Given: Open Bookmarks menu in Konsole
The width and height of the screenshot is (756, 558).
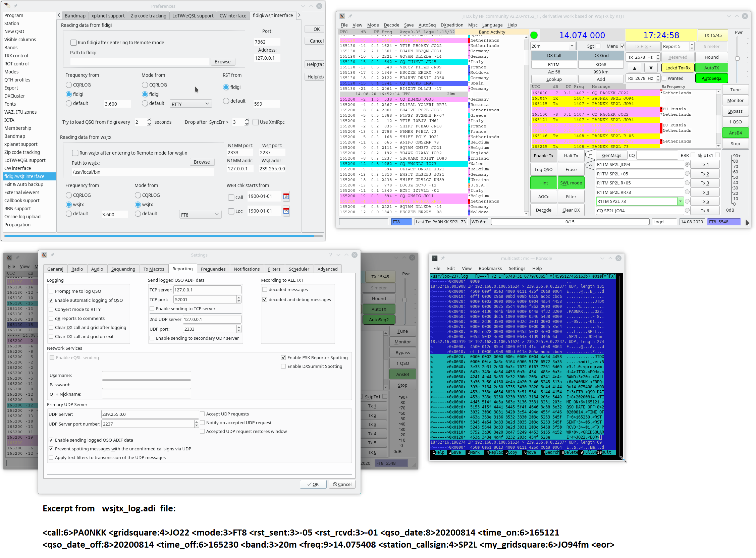Looking at the screenshot, I should pos(490,269).
